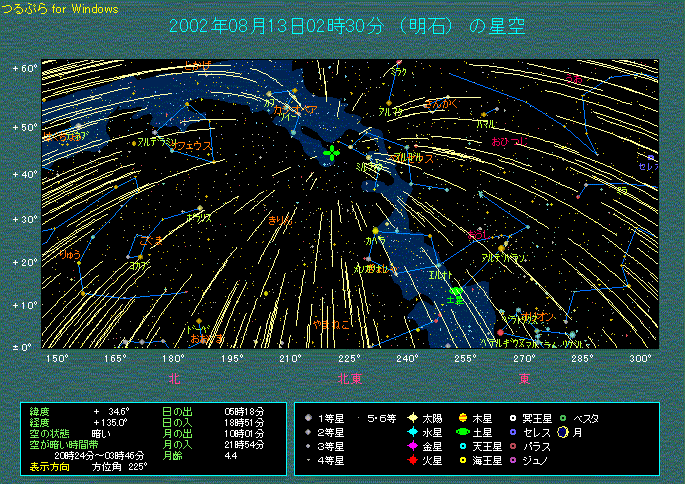
Task: Click the chart title showing date and time
Action: coord(347,26)
